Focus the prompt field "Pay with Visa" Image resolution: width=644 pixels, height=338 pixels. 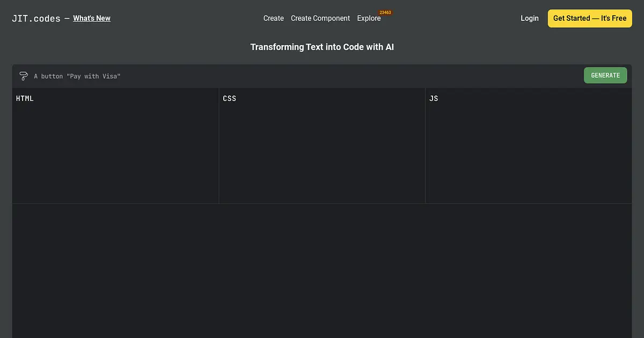306,76
